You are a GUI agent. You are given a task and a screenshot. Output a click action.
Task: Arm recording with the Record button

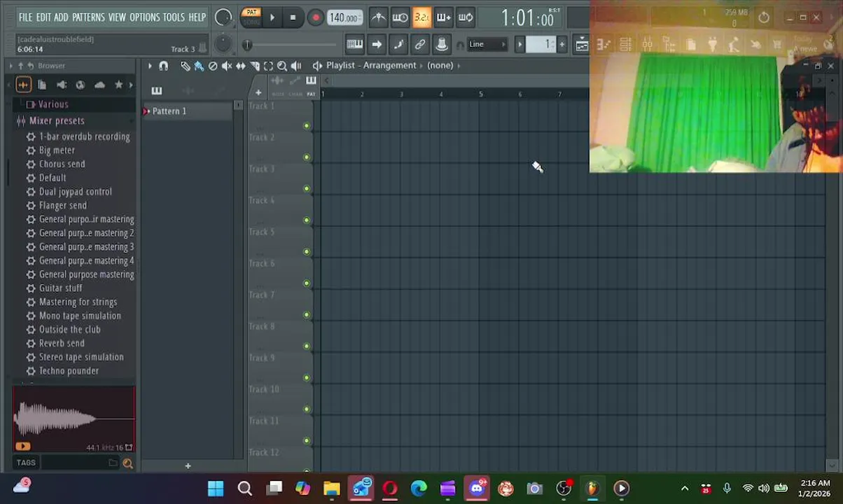315,17
